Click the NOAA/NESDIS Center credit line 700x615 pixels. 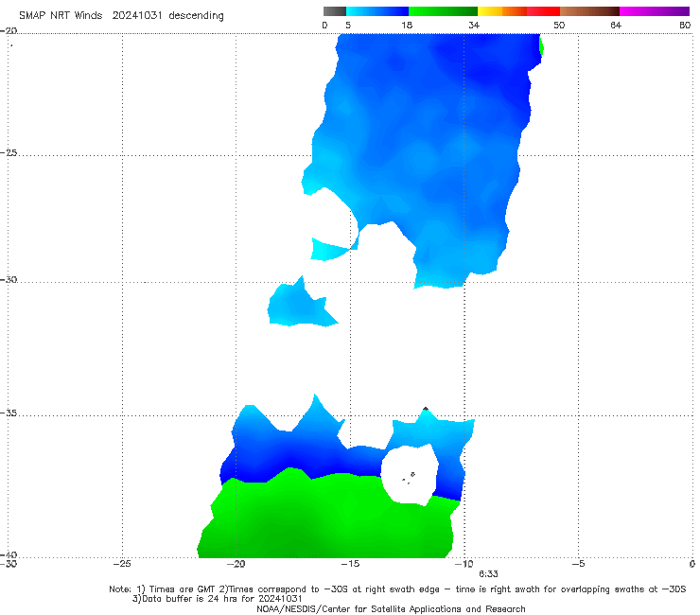(391, 609)
